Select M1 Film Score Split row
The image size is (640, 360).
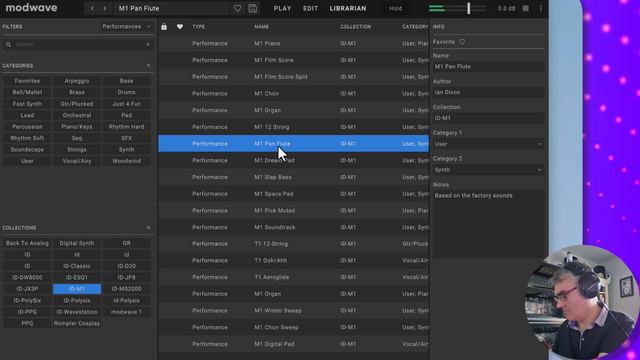293,77
